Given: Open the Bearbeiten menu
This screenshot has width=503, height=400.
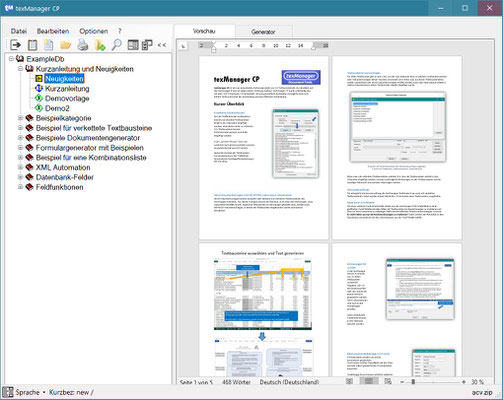Looking at the screenshot, I should (53, 31).
